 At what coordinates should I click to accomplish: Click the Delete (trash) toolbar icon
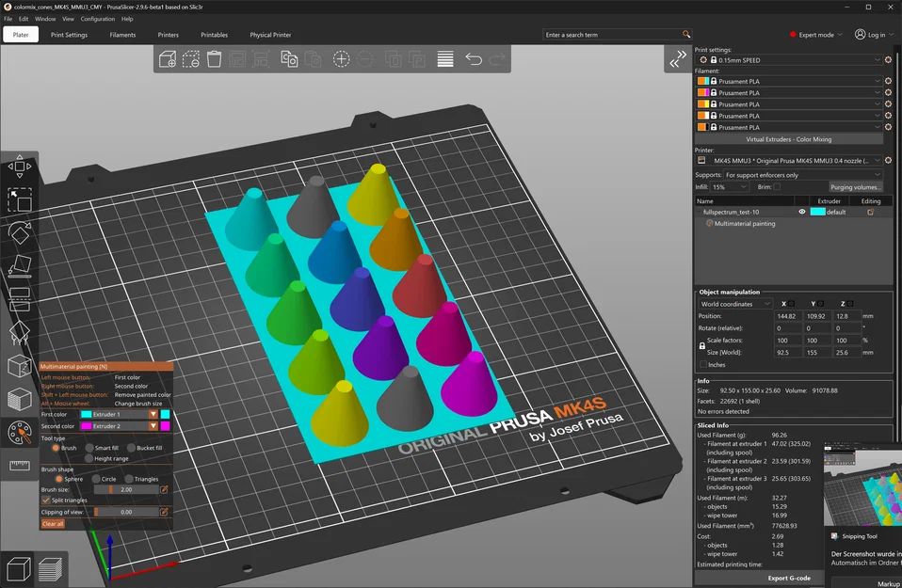coord(214,58)
